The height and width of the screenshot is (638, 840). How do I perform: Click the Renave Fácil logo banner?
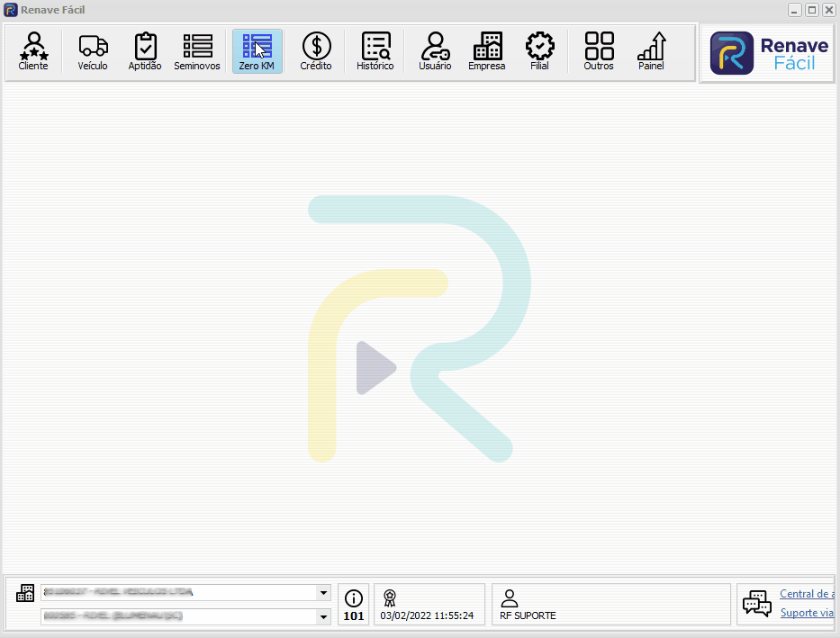pos(768,53)
